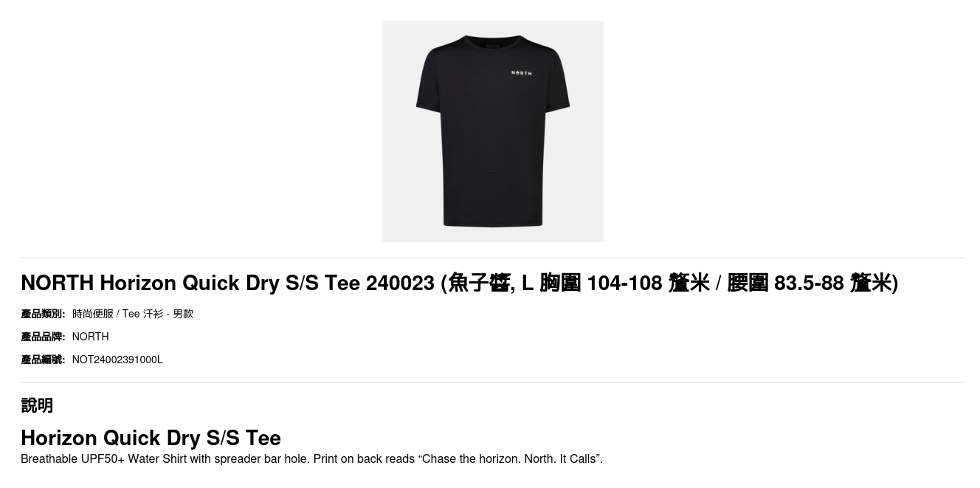Click the 240023 model number in title
The image size is (980, 488).
[400, 283]
